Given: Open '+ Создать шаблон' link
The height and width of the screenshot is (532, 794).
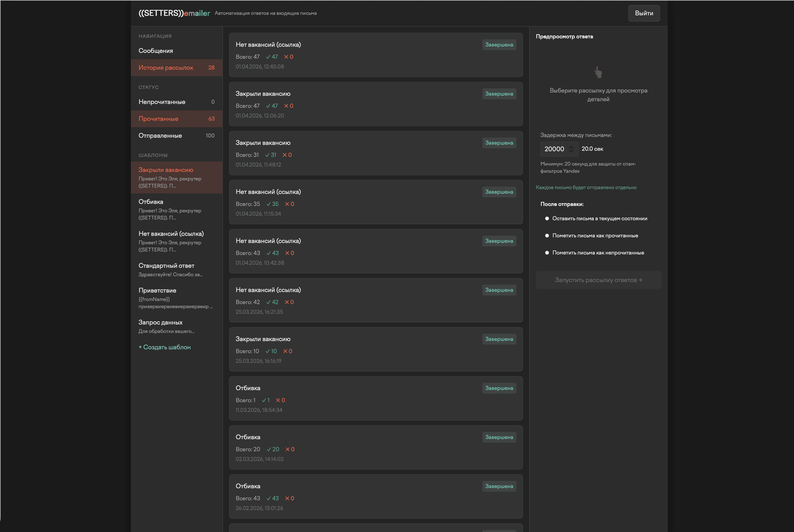Looking at the screenshot, I should 165,347.
